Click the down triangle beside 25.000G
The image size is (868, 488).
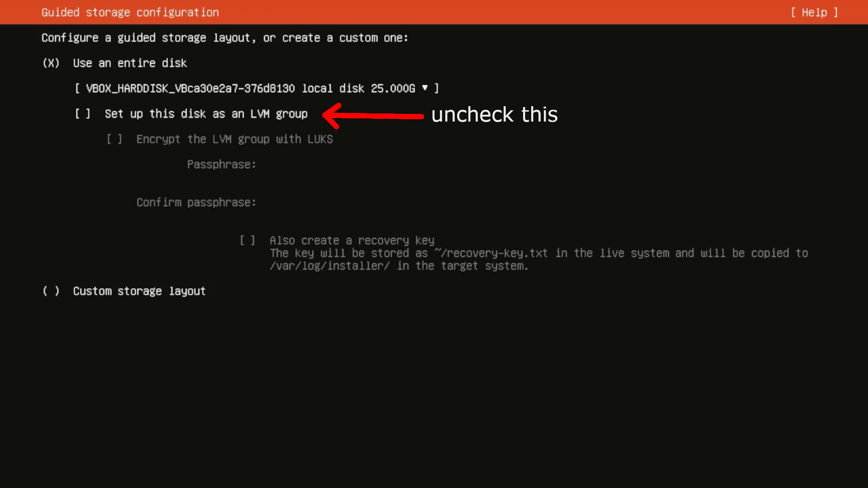tap(425, 88)
